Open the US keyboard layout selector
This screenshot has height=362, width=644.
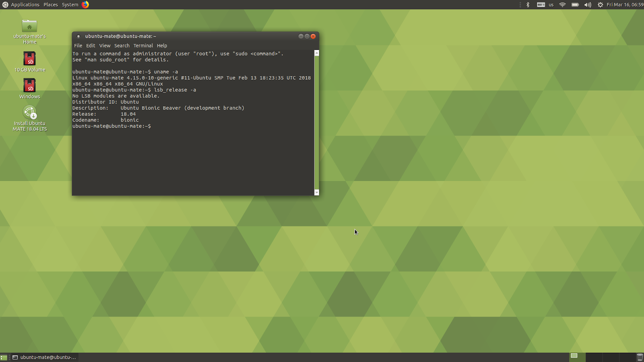pyautogui.click(x=550, y=4)
